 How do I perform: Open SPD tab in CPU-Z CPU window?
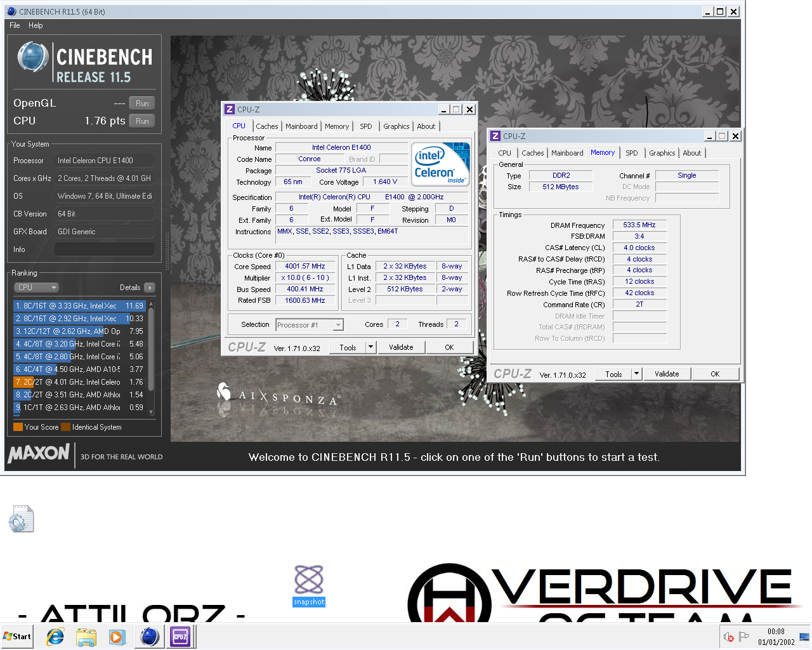[366, 126]
